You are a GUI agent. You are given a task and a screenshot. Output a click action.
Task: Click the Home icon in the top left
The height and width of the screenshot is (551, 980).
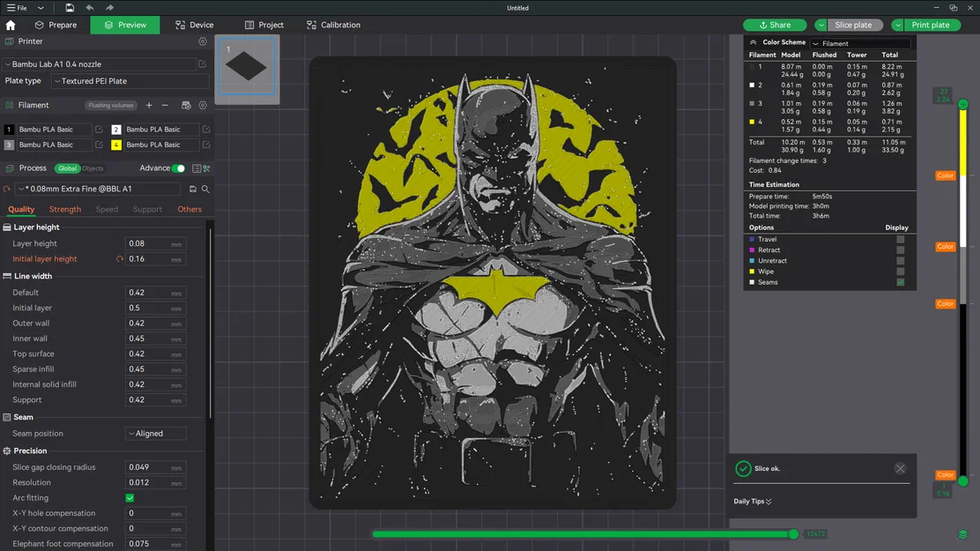point(10,25)
